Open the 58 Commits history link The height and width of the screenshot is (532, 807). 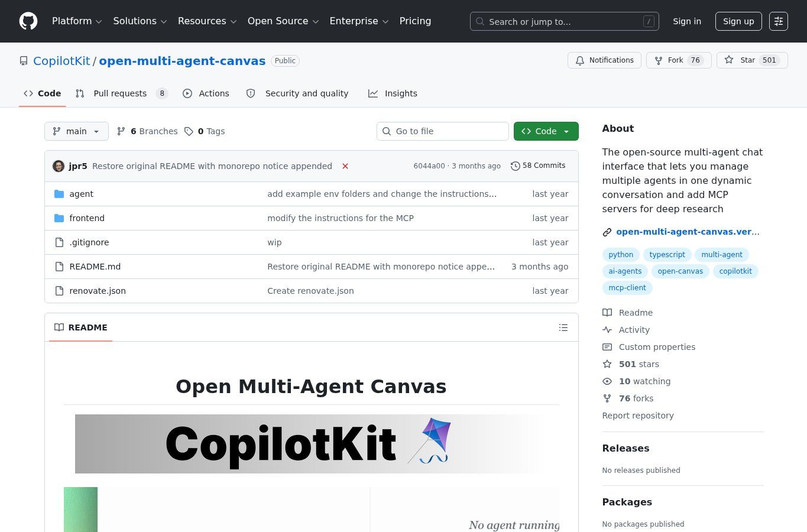[539, 166]
